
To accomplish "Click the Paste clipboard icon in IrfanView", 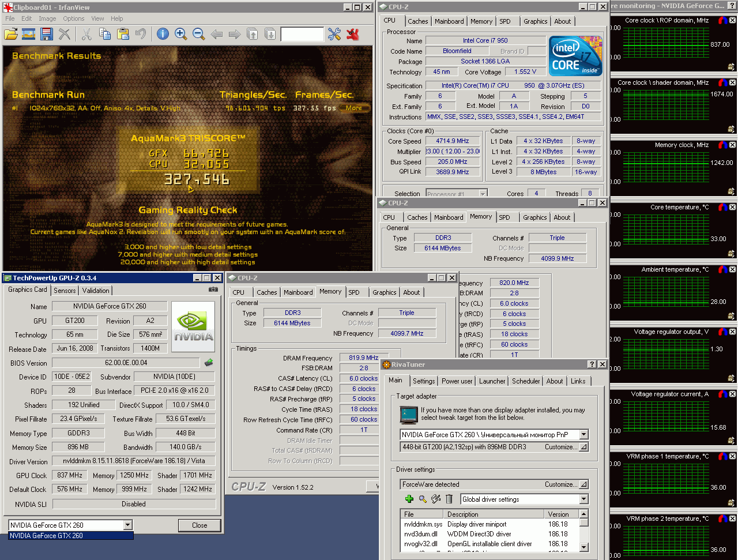I will coord(123,34).
